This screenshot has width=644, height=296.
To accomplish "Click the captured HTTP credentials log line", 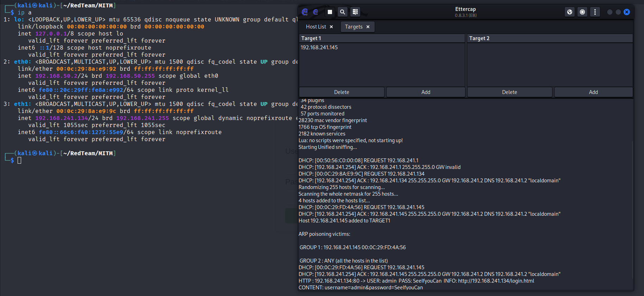I will tap(416, 281).
